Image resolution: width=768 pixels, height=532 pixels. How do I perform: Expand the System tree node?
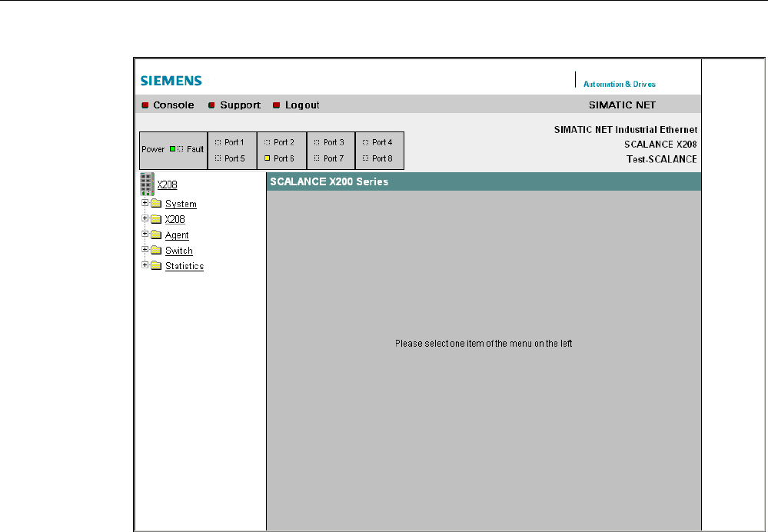coord(145,202)
